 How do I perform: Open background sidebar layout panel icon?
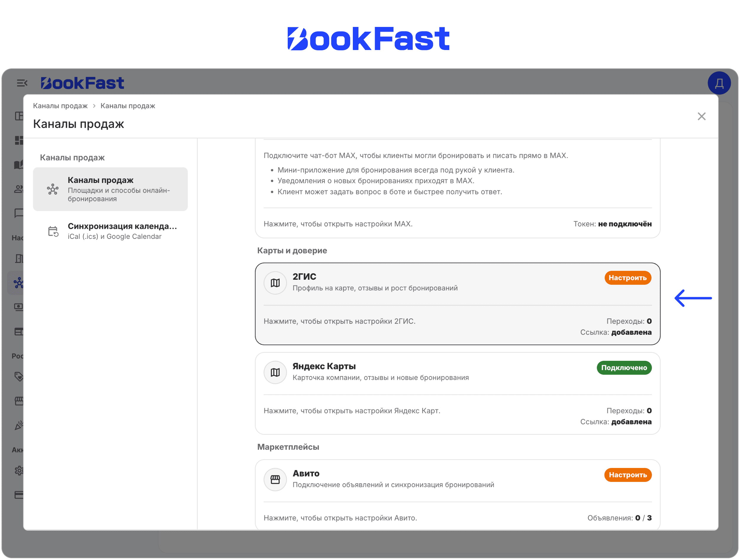(x=19, y=116)
